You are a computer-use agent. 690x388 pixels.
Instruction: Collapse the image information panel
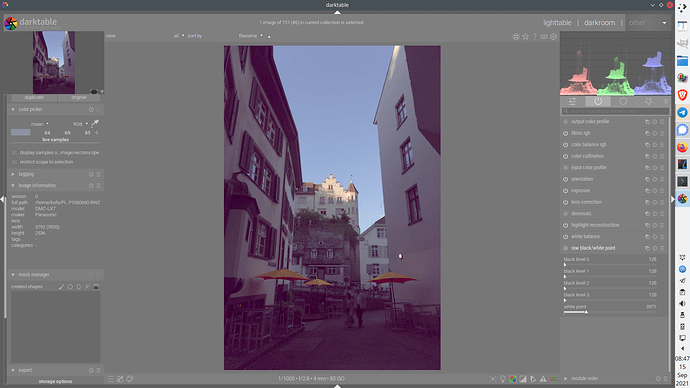click(13, 186)
